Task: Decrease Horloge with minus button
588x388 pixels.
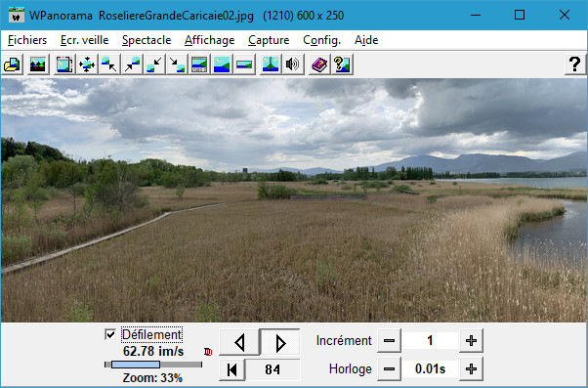Action: pyautogui.click(x=390, y=369)
